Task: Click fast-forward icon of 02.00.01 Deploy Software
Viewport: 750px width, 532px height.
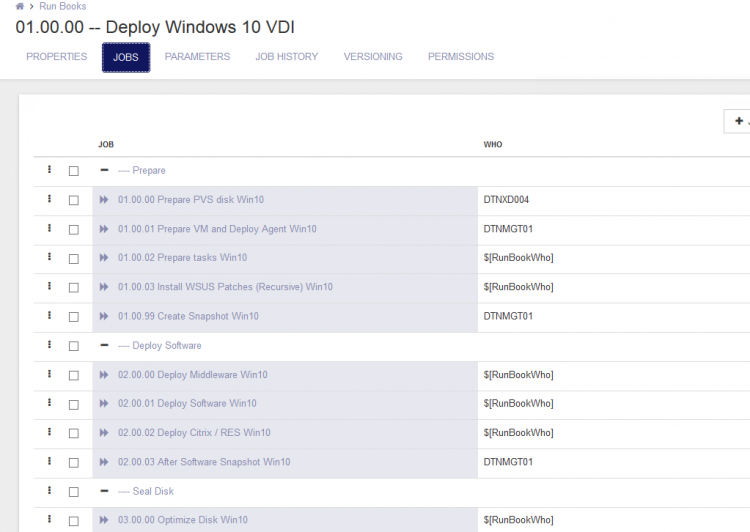Action: pyautogui.click(x=104, y=404)
